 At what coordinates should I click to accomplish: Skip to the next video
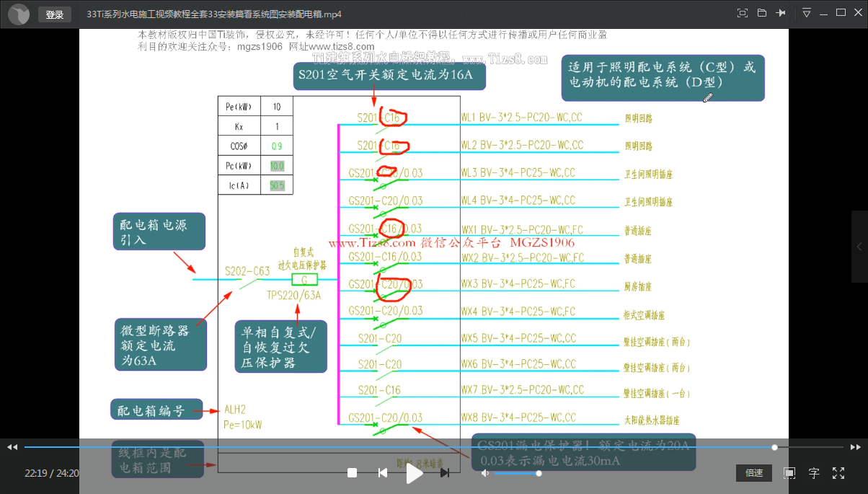click(x=445, y=473)
